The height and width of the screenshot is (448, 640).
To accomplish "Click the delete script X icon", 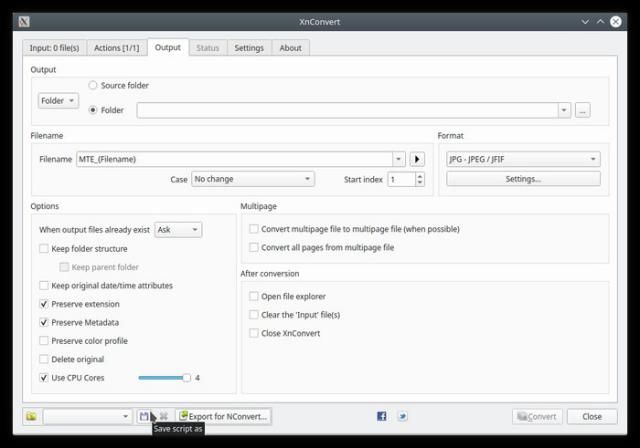I will (x=163, y=416).
